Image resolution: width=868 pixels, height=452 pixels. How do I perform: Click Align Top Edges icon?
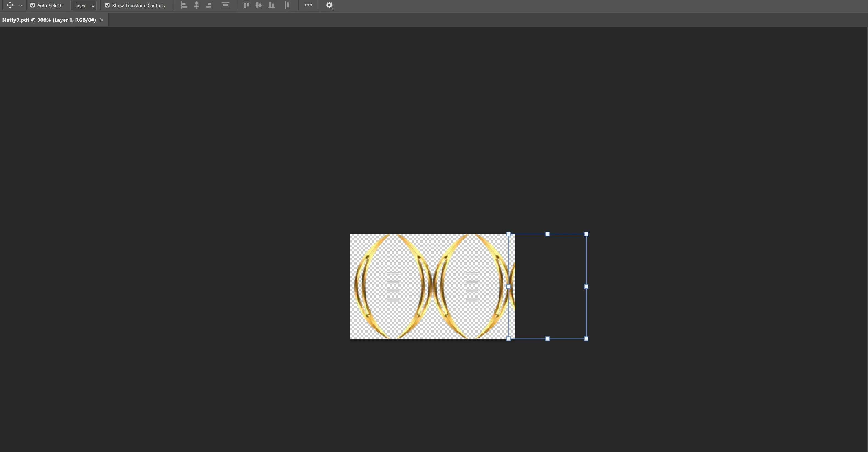tap(246, 5)
